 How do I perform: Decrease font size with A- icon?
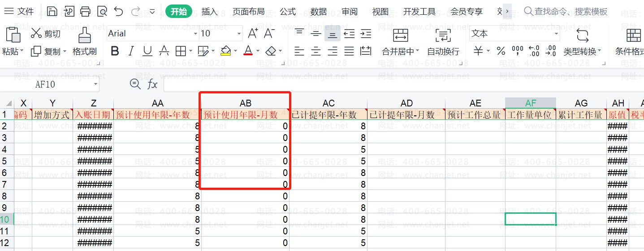click(269, 33)
